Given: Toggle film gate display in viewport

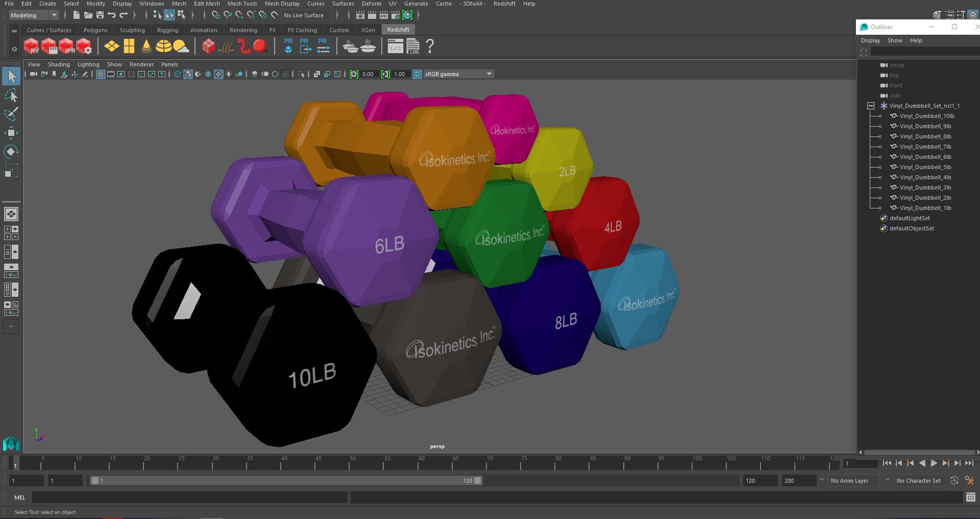Looking at the screenshot, I should [111, 74].
